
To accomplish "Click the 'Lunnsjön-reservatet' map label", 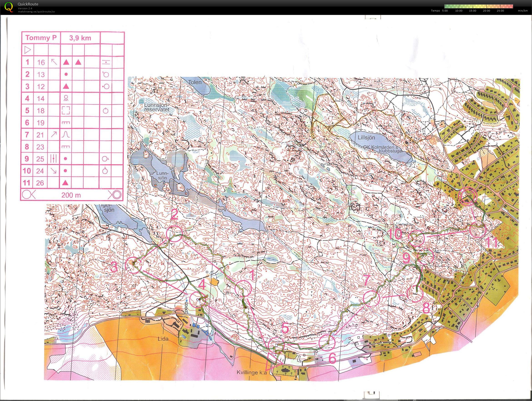I will [157, 107].
